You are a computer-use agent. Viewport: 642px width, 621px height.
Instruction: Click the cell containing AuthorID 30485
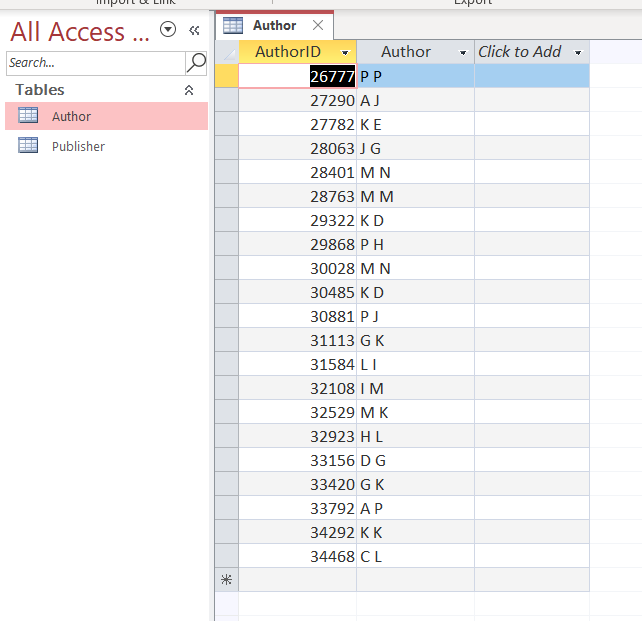click(x=297, y=292)
